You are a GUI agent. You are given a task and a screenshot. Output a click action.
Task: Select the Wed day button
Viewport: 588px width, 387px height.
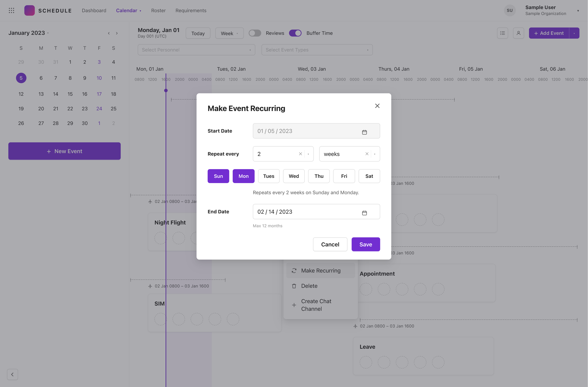(294, 176)
